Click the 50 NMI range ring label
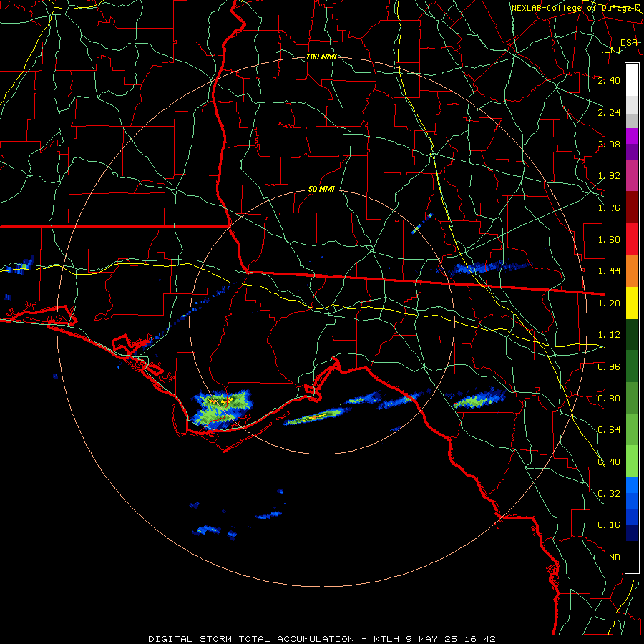Viewport: 644px width, 644px height. click(x=321, y=190)
